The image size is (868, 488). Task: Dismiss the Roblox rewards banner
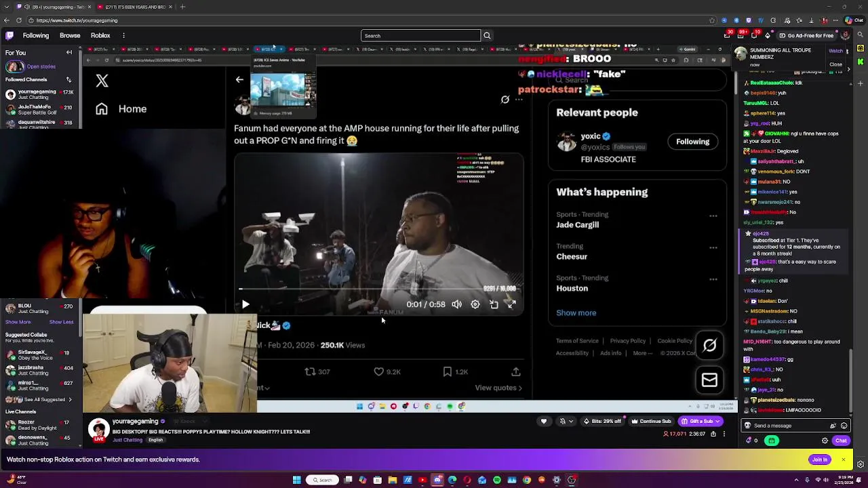coord(843,460)
